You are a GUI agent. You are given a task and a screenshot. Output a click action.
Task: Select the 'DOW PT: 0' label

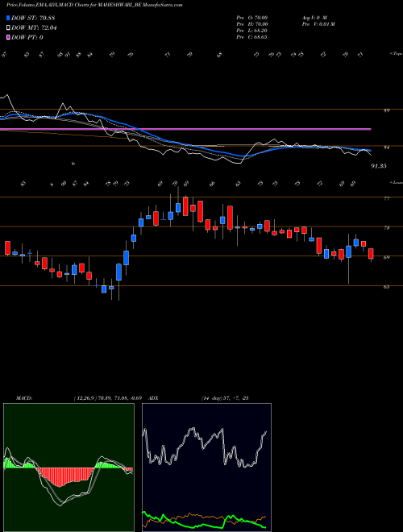tap(27, 37)
